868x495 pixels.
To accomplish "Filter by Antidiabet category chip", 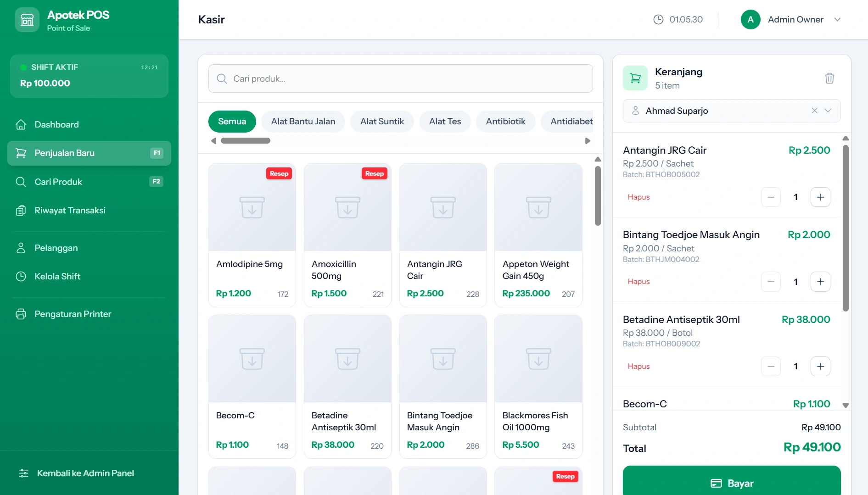I will (x=567, y=122).
